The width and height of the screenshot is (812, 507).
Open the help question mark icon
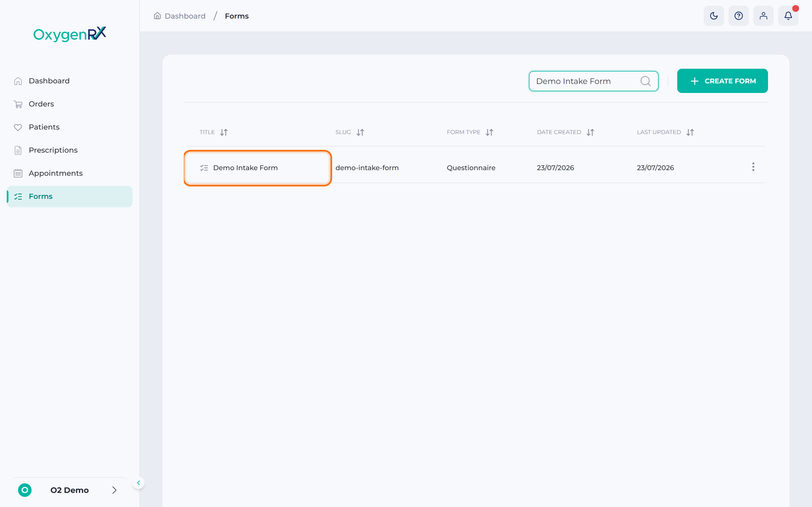(x=738, y=16)
